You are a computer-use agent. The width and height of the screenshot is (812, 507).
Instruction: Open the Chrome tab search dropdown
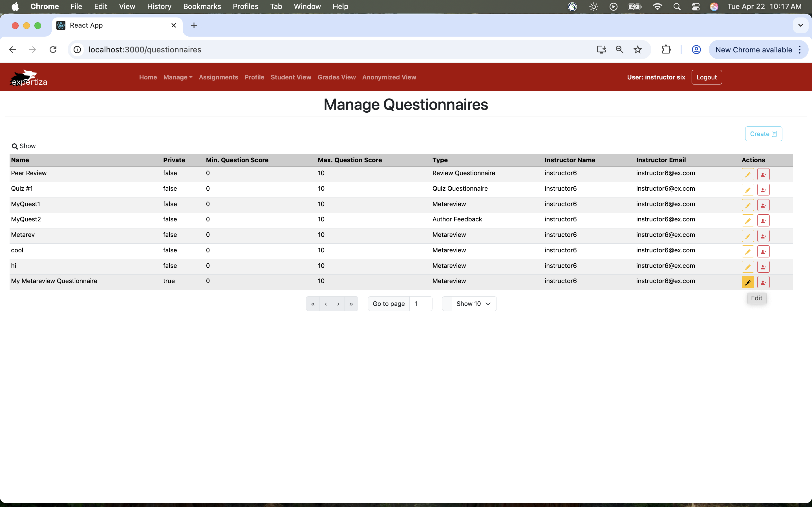(800, 25)
